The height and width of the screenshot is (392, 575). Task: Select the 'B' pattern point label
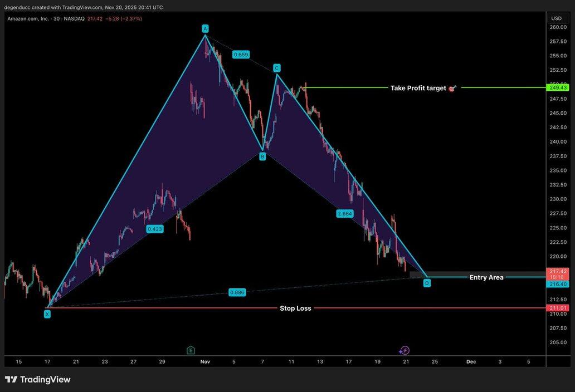tap(262, 156)
